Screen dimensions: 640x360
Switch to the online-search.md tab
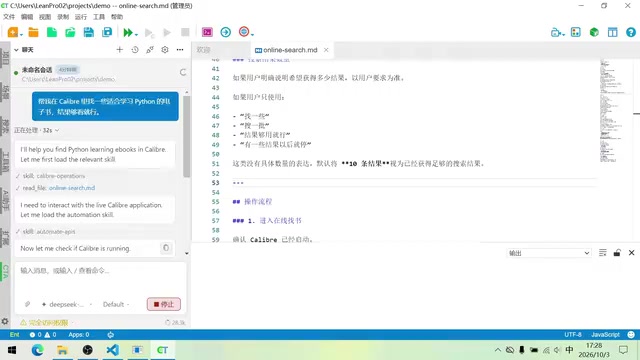[x=290, y=50]
